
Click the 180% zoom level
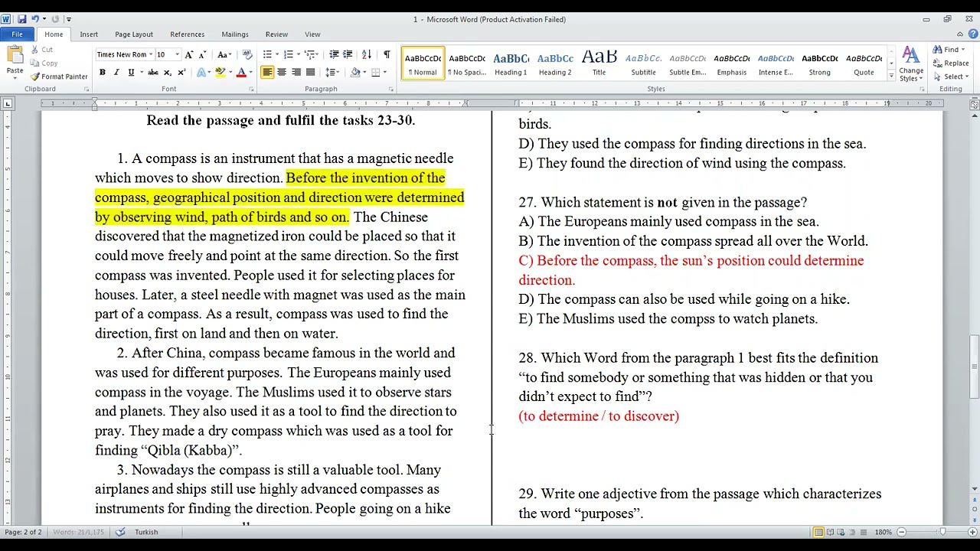[883, 532]
